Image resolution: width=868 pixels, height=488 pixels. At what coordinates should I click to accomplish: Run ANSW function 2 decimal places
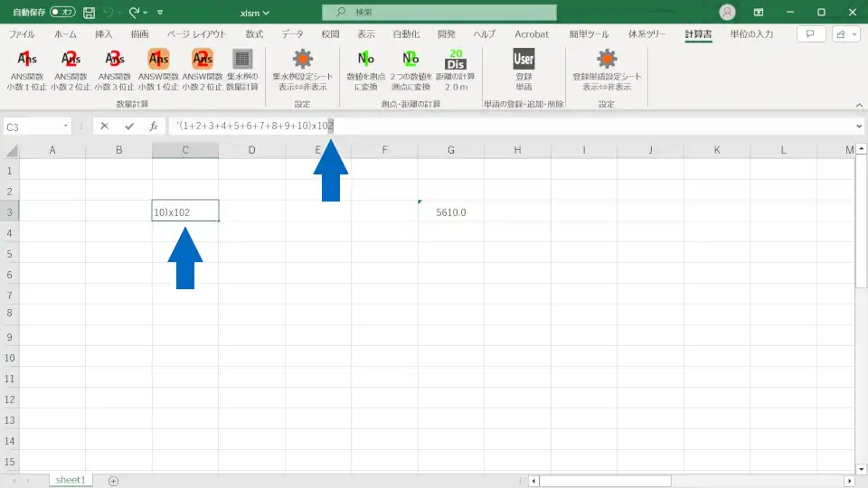point(203,70)
